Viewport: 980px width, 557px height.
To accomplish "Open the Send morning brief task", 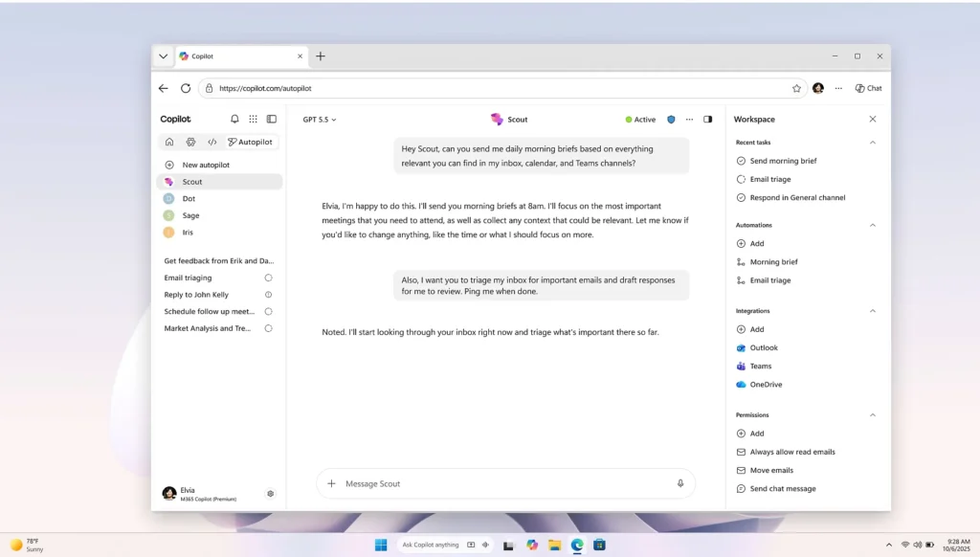I will 777,161.
